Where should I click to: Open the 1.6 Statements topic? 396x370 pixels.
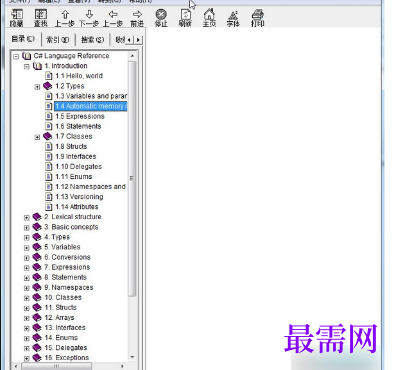[x=78, y=126]
